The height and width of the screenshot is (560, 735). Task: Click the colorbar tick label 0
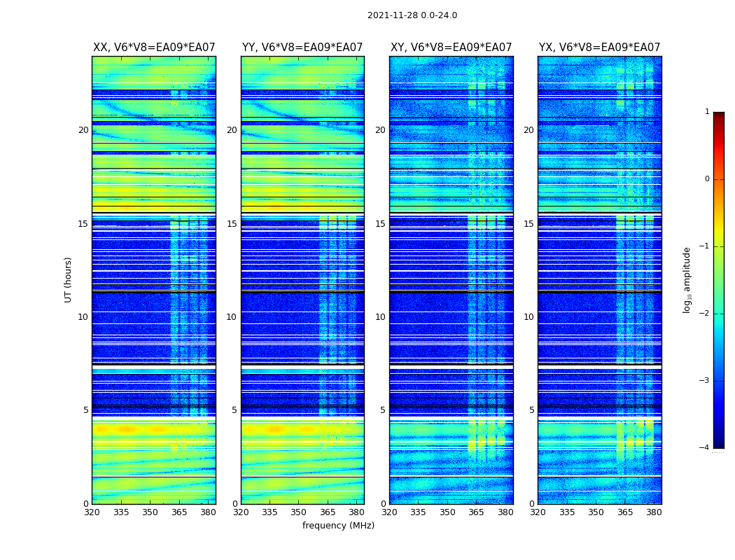tap(707, 179)
